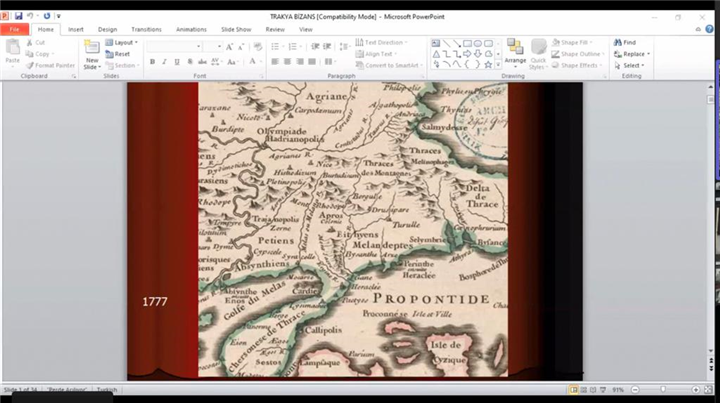
Task: Select the text box shape
Action: coord(436,44)
